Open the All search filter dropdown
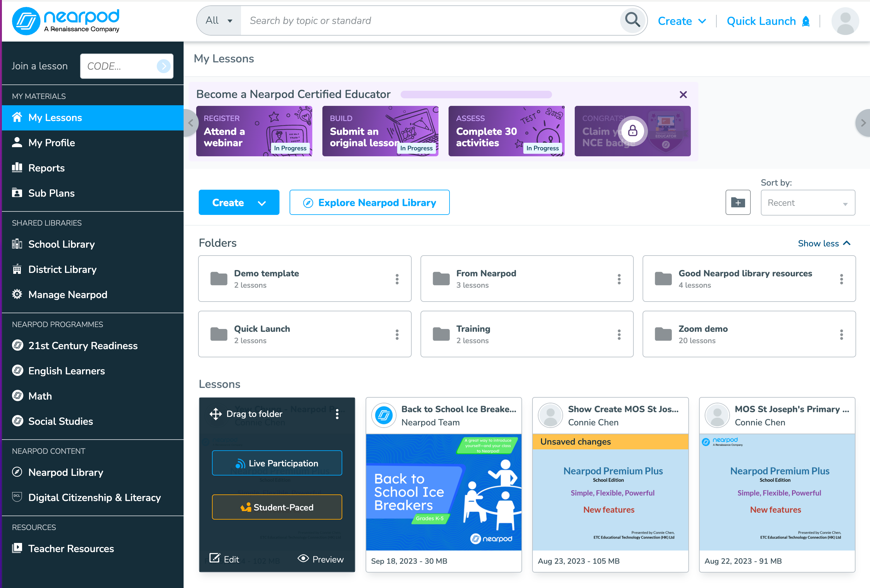The height and width of the screenshot is (588, 870). point(219,20)
